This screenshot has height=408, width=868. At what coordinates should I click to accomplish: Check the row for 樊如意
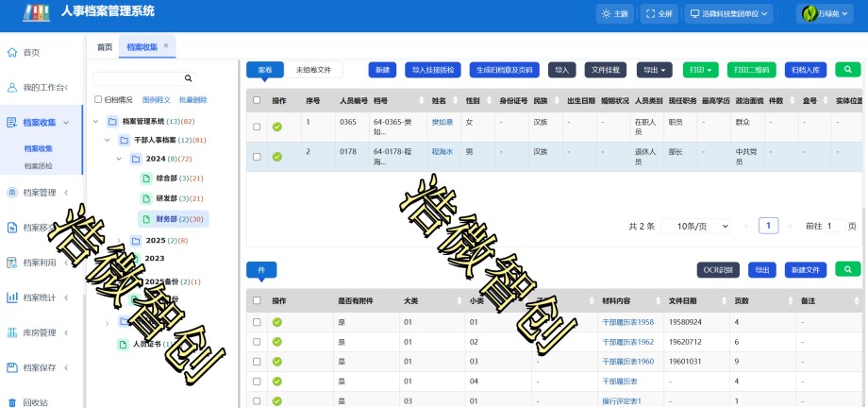point(257,127)
